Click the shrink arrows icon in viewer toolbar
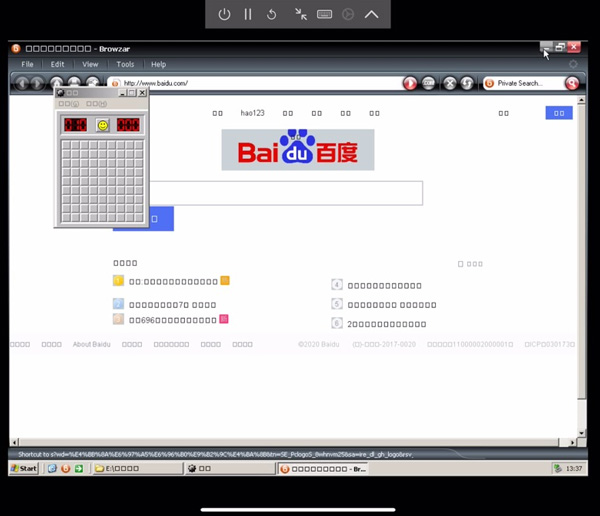 coord(301,15)
